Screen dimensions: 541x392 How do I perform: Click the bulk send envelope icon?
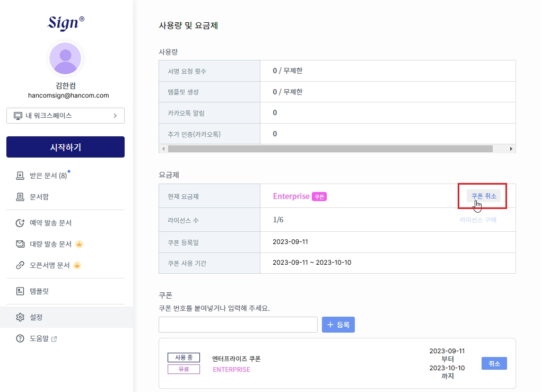pos(20,244)
